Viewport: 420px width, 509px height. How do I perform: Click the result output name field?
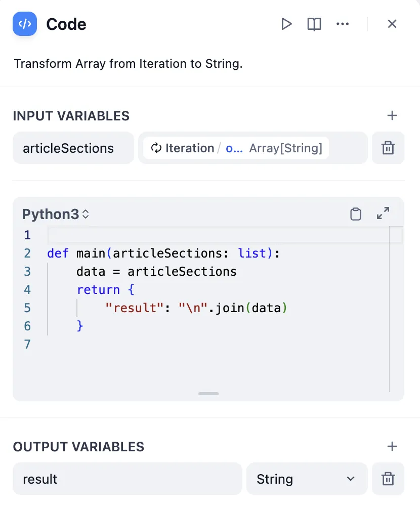[x=127, y=479]
